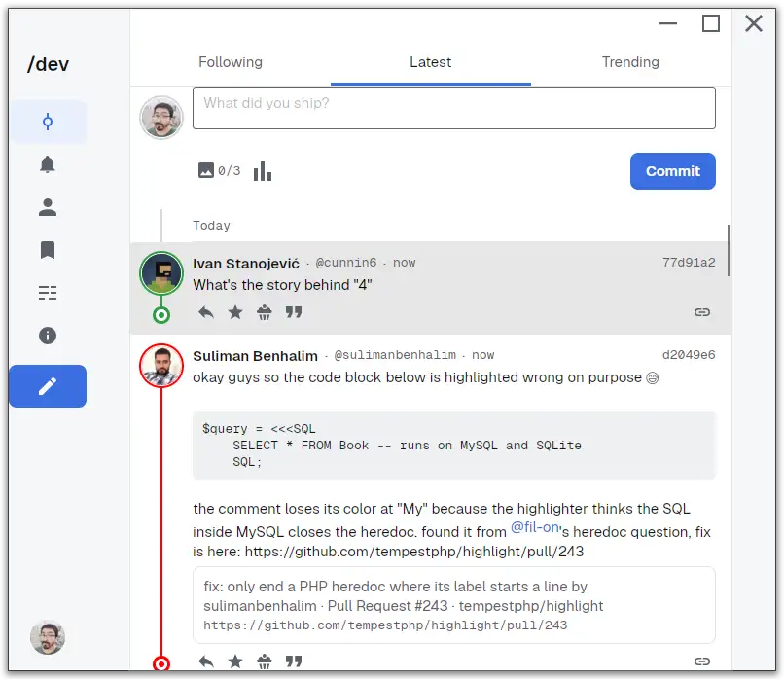Open the timeline feed icon in sidebar

(48, 122)
